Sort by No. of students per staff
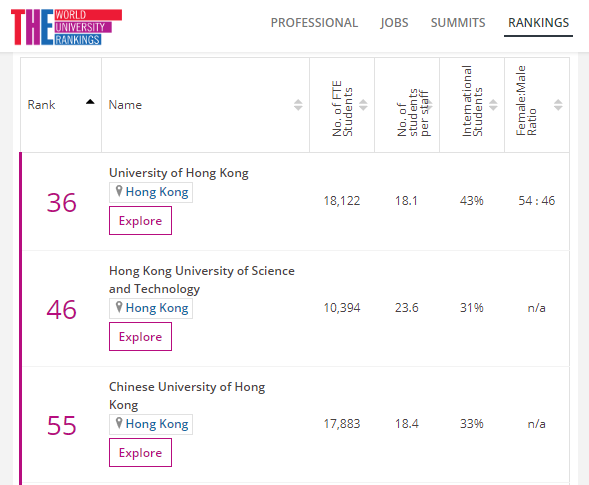 click(x=428, y=105)
